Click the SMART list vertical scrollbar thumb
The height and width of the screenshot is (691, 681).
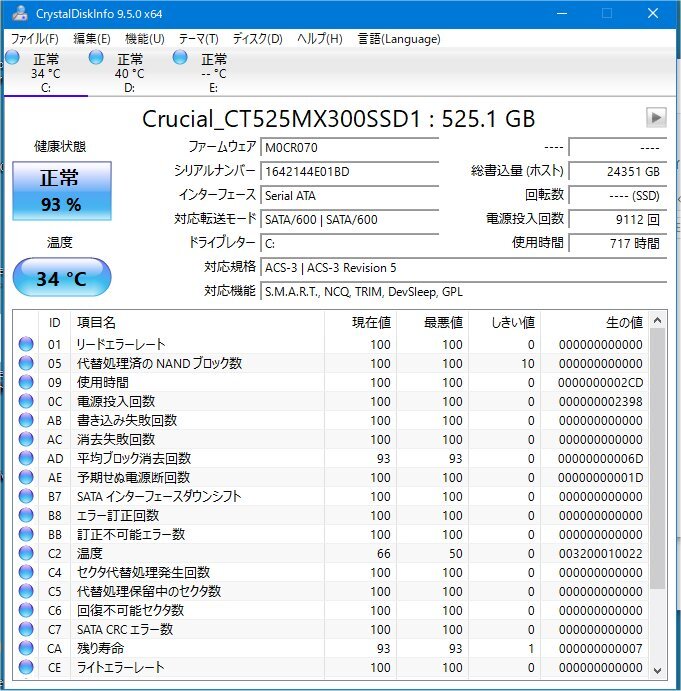657,458
